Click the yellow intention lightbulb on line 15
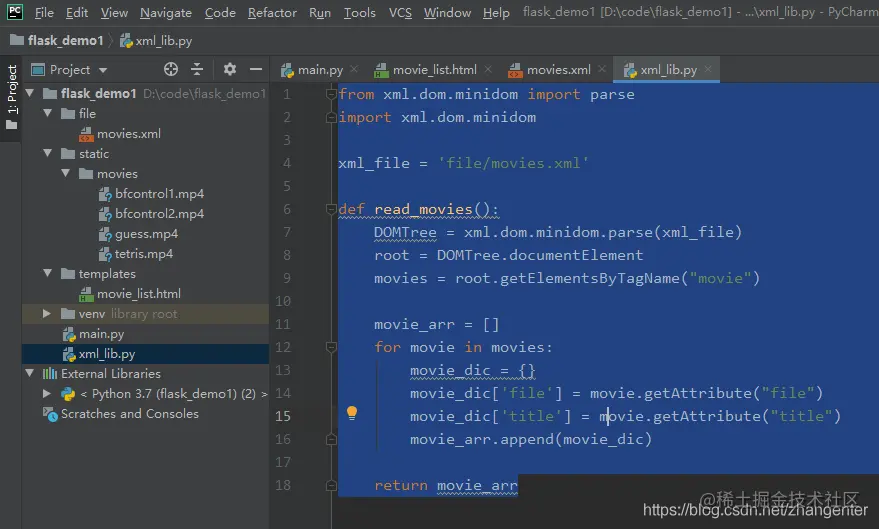 [351, 413]
